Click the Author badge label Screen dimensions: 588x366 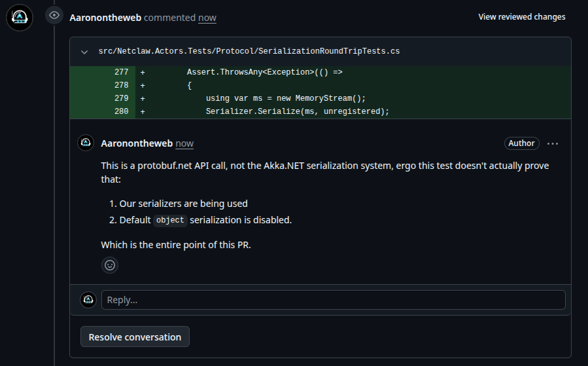coord(522,143)
